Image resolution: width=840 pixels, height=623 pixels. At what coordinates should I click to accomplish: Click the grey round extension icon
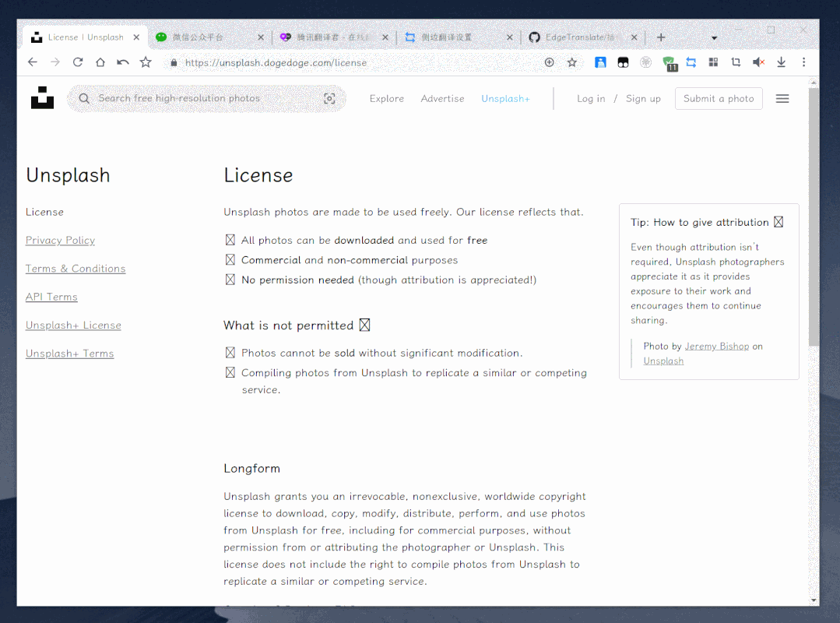click(x=645, y=62)
